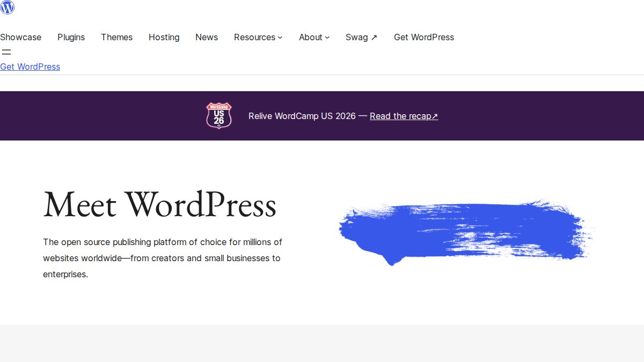The height and width of the screenshot is (362, 644).
Task: Click 'Relive WordCamp US 2026' text
Action: pos(302,116)
